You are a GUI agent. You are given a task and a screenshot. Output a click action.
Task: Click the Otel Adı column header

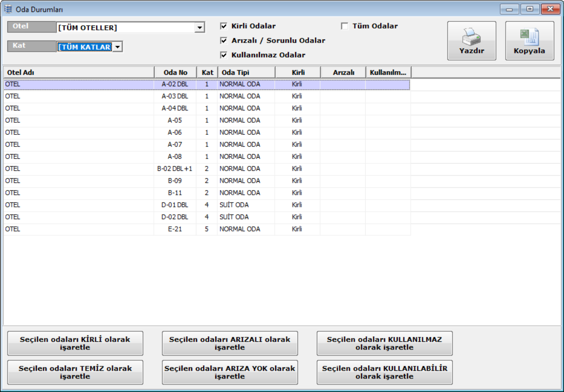click(x=78, y=73)
